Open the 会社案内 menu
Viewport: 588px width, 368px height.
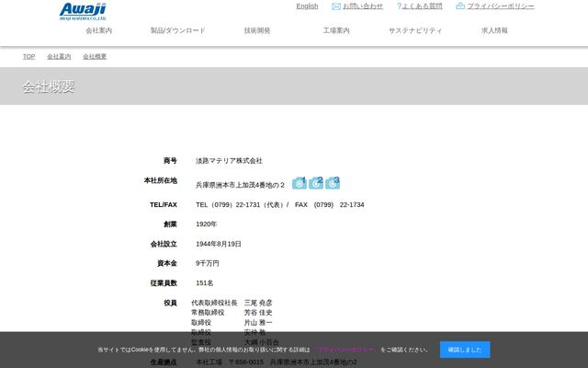pyautogui.click(x=99, y=30)
